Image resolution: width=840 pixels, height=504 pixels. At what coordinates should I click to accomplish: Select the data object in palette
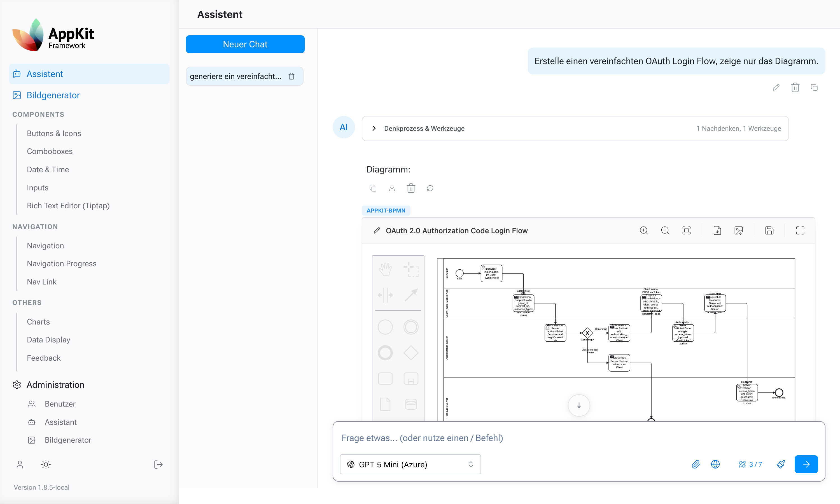pyautogui.click(x=385, y=404)
